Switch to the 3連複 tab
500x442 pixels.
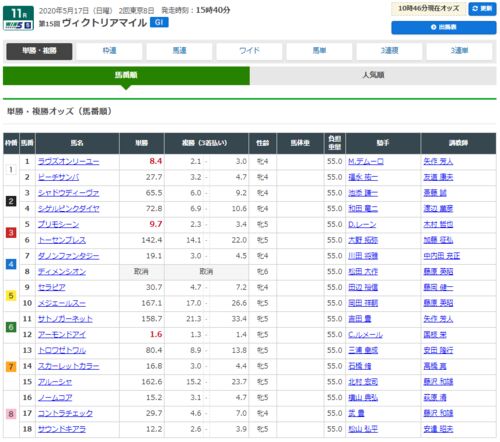(389, 51)
